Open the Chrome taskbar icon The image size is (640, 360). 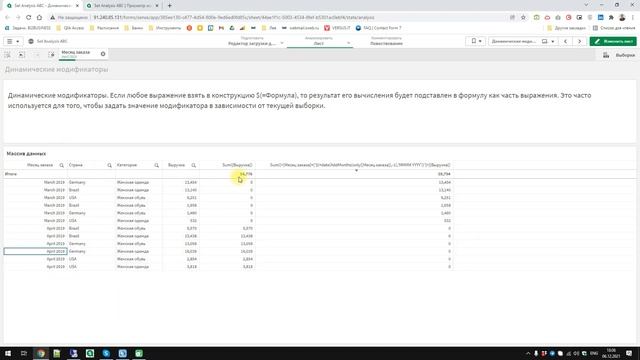[x=41, y=353]
